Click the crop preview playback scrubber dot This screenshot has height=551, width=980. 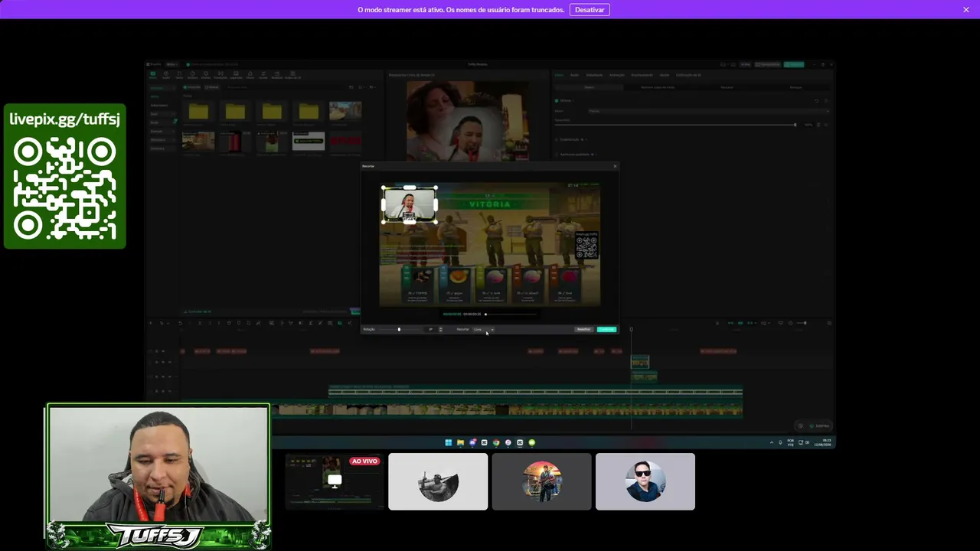(x=485, y=314)
